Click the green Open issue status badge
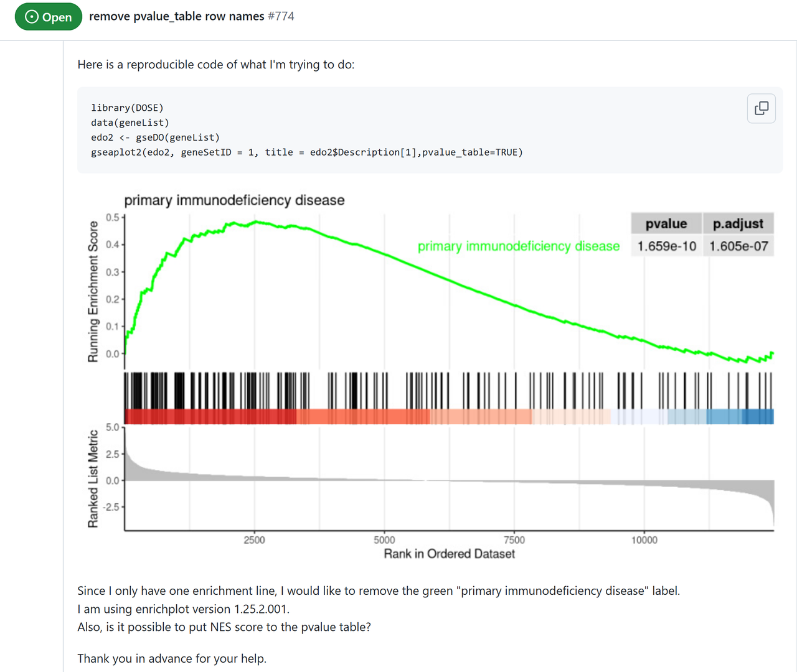The width and height of the screenshot is (797, 672). pos(49,17)
